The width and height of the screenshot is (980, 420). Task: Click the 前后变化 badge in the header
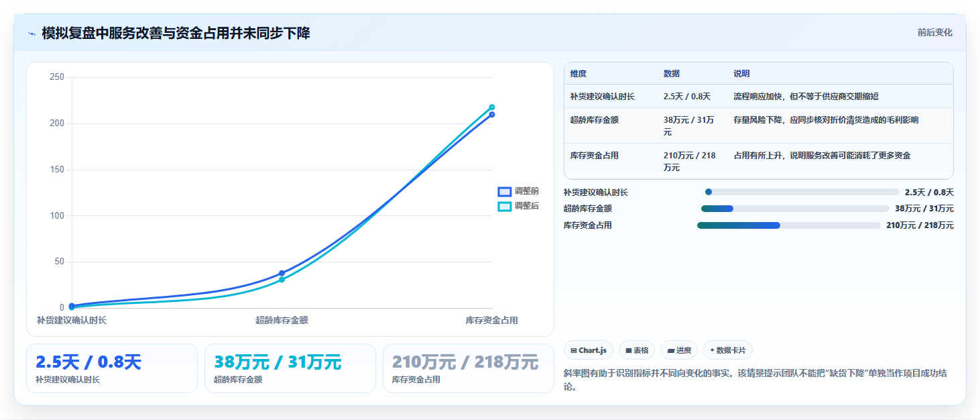[x=934, y=32]
